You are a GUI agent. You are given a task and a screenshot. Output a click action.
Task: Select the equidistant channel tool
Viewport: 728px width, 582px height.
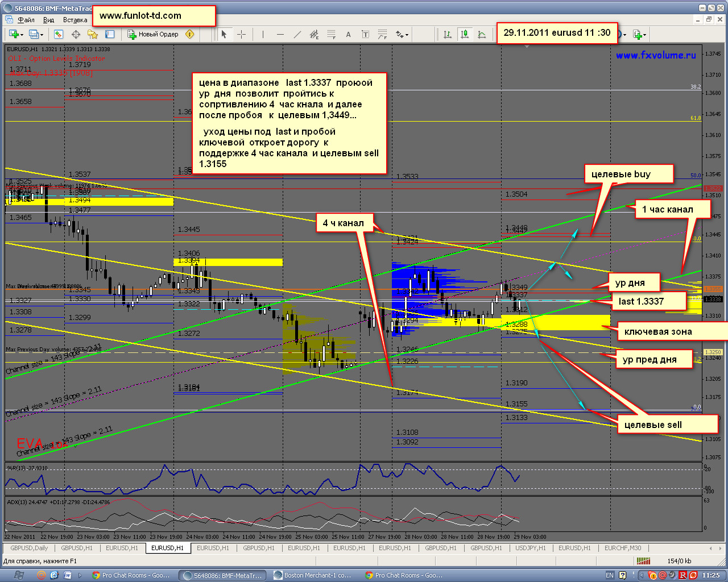point(314,34)
